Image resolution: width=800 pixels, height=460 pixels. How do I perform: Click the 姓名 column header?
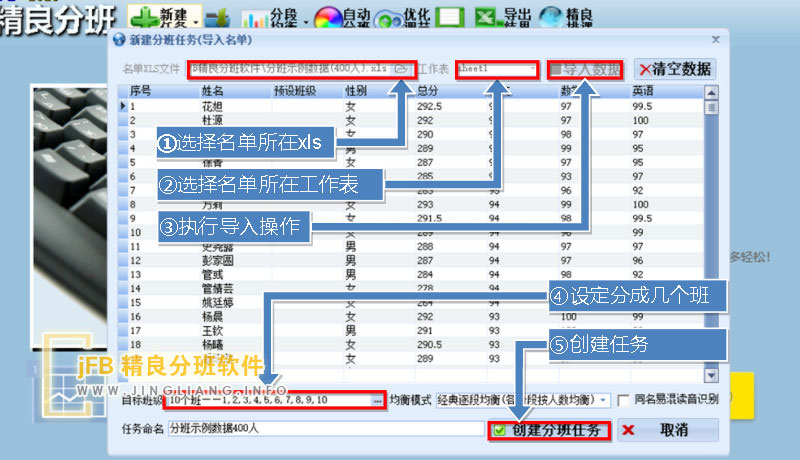pyautogui.click(x=235, y=91)
